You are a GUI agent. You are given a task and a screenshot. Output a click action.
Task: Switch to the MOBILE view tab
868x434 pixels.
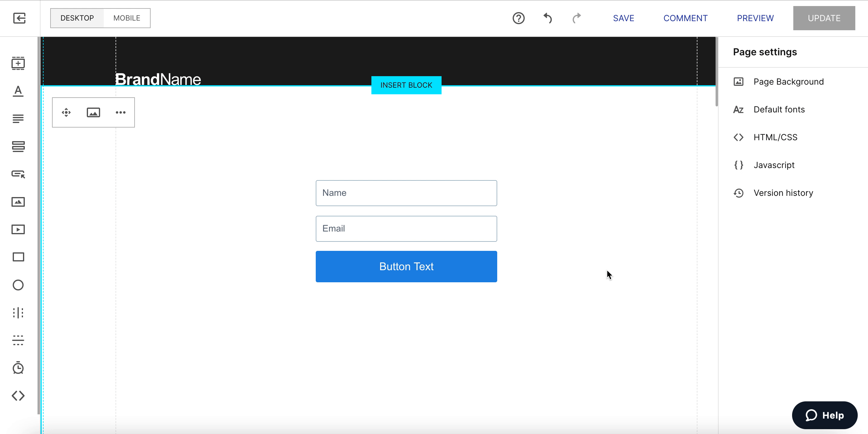coord(127,18)
